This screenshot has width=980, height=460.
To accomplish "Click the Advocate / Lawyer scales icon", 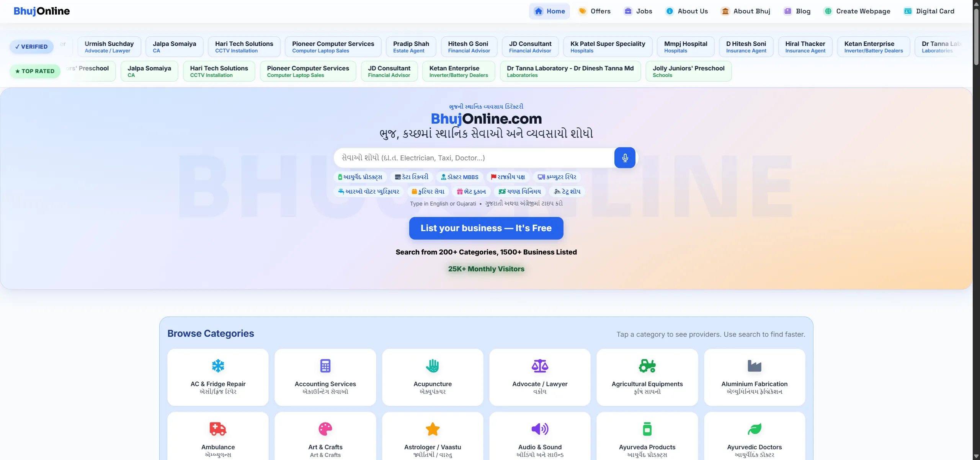I will click(x=540, y=366).
